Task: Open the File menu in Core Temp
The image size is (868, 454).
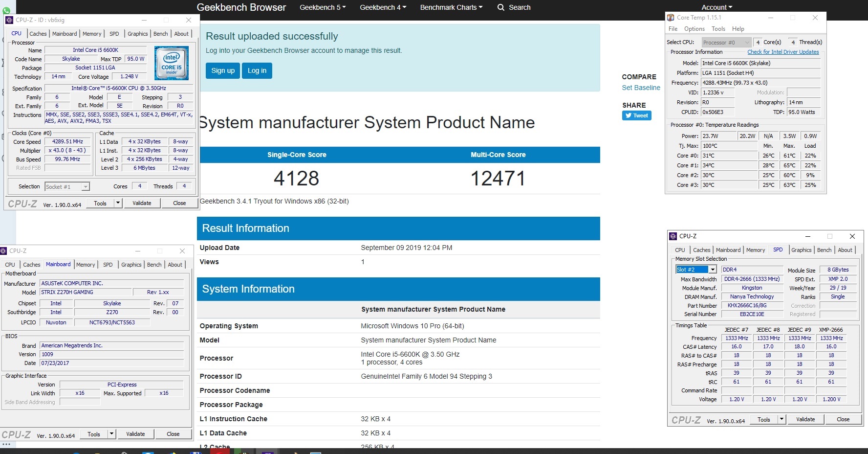Action: [673, 29]
